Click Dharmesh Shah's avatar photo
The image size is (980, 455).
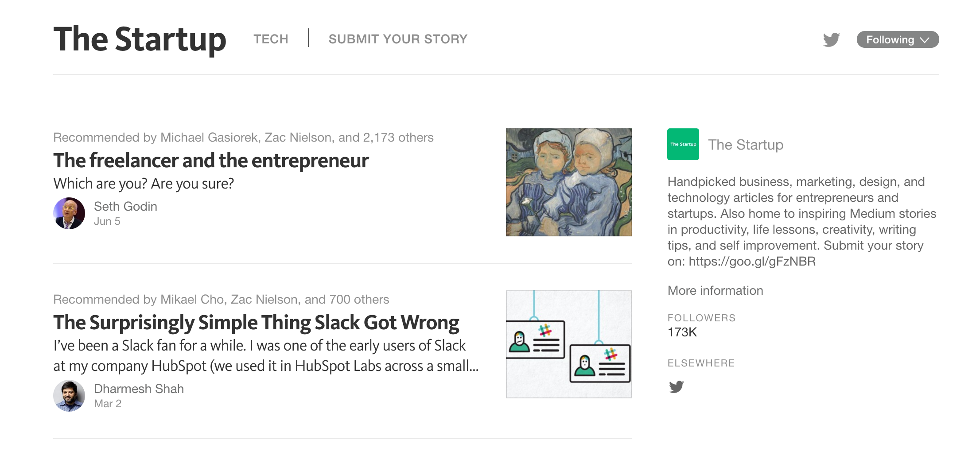pyautogui.click(x=69, y=396)
